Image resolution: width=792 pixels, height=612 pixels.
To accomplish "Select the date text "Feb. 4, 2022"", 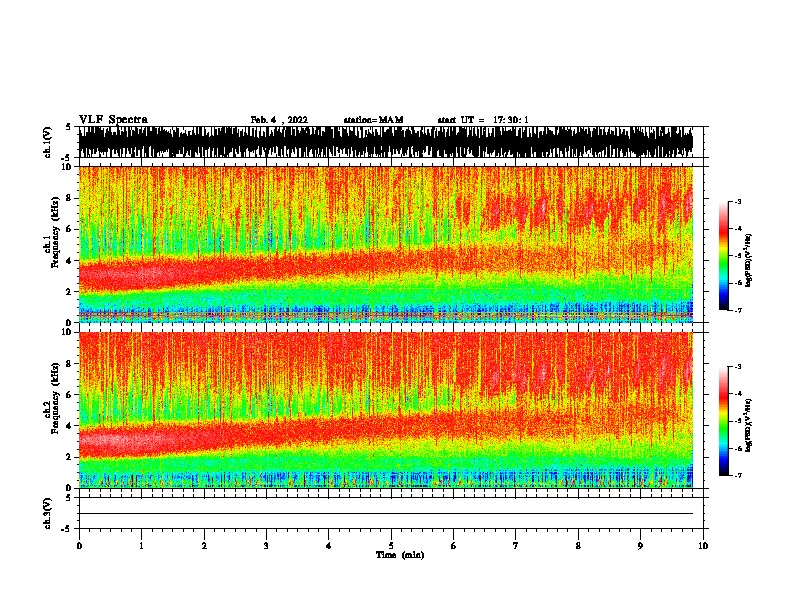I will click(279, 120).
